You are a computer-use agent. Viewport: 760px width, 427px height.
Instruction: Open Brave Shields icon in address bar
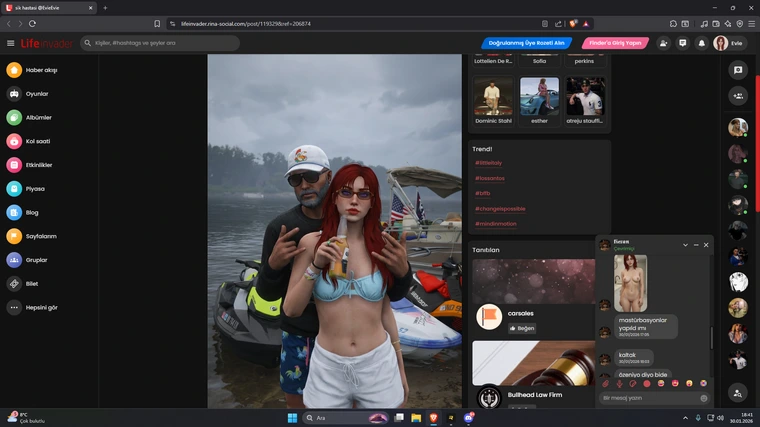[x=573, y=24]
